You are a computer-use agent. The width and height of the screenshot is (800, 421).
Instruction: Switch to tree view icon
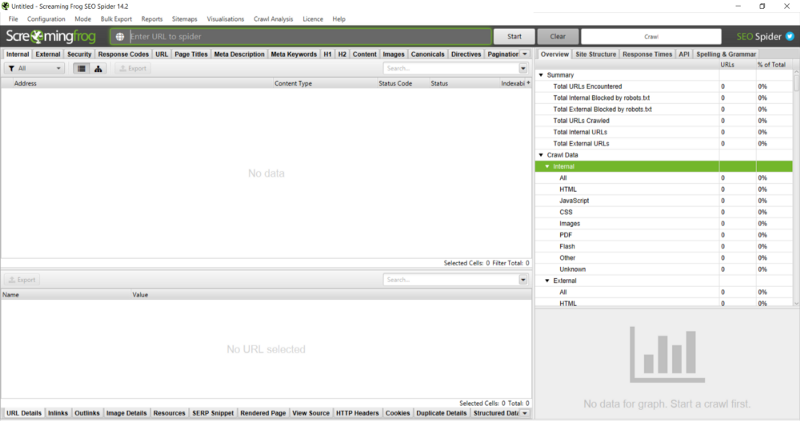click(98, 68)
